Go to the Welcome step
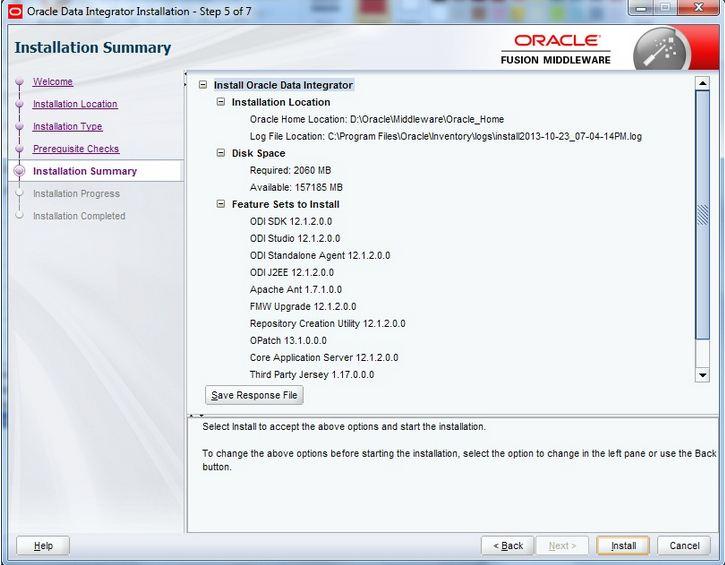725x565 pixels. (x=53, y=82)
